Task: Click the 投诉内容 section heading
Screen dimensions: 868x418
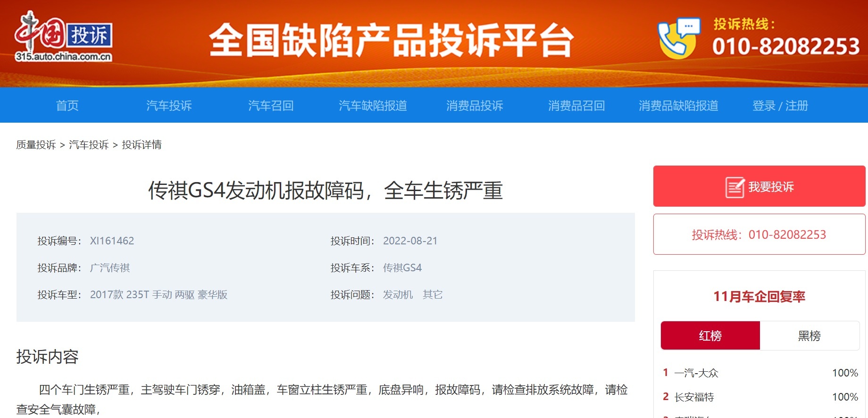Action: [x=47, y=357]
